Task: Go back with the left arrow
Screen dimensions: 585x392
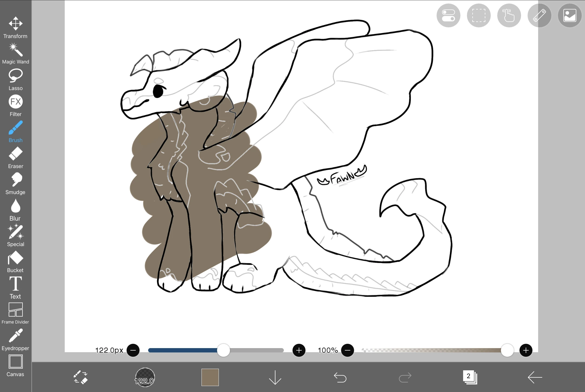Action: [535, 377]
